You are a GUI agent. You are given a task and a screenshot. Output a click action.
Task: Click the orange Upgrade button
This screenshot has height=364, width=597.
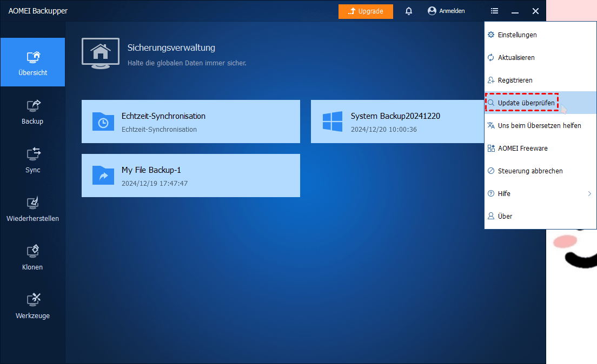coord(366,11)
